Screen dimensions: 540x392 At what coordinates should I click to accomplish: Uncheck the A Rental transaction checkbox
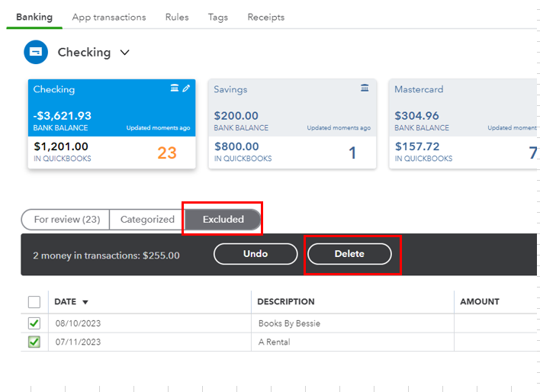click(34, 342)
